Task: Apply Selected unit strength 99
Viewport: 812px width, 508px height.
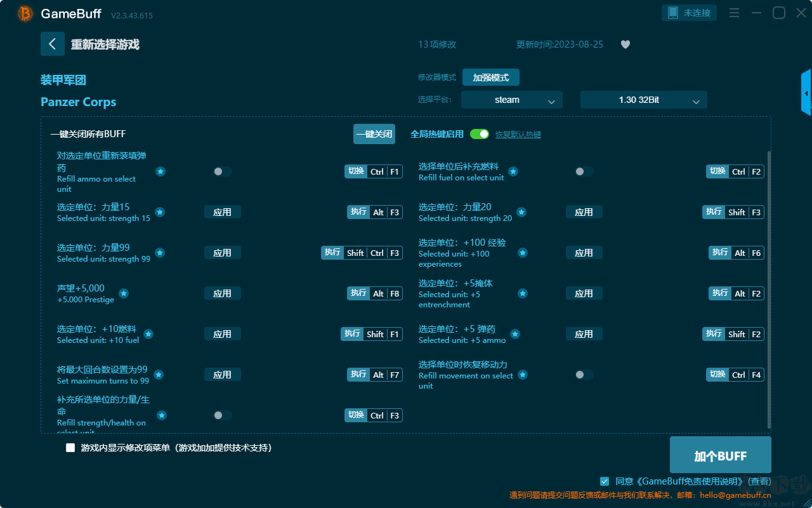Action: (223, 253)
